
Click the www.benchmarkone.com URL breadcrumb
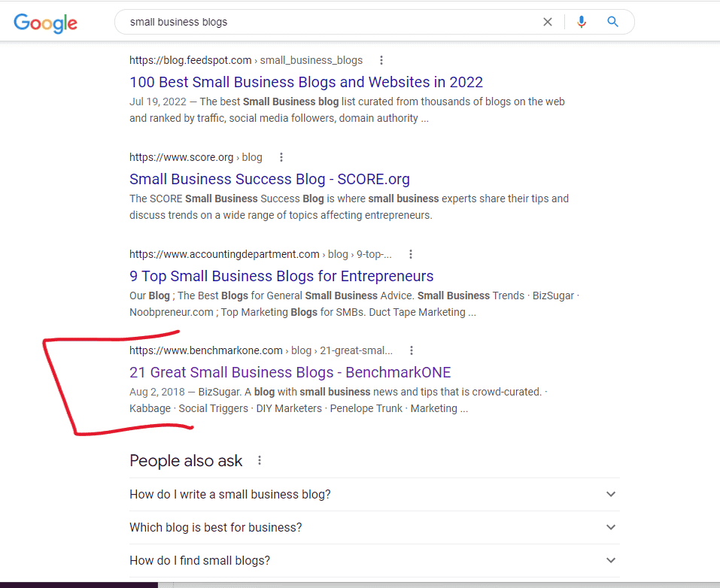(261, 350)
